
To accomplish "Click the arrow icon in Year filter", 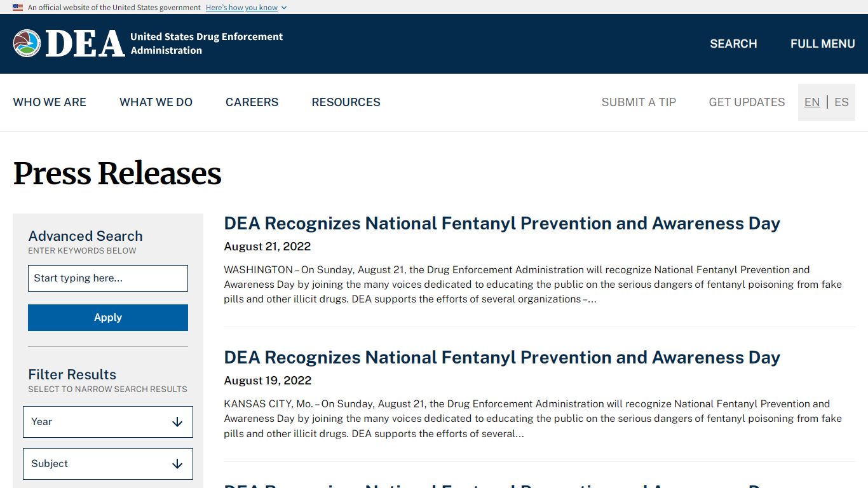I will coord(177,422).
